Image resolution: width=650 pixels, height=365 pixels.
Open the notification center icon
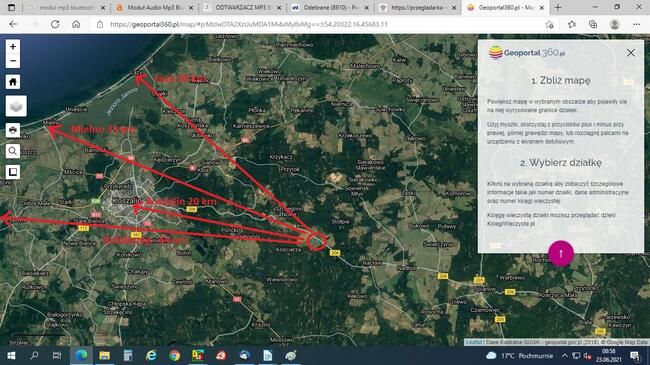[x=635, y=355]
